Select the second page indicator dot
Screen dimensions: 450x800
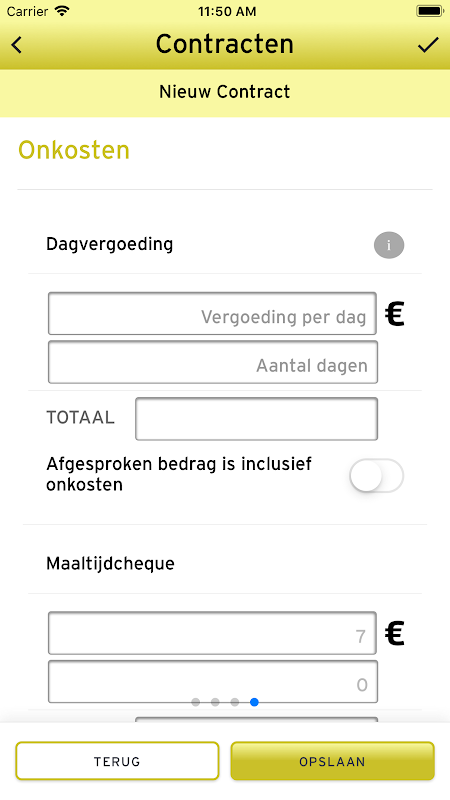pyautogui.click(x=215, y=703)
